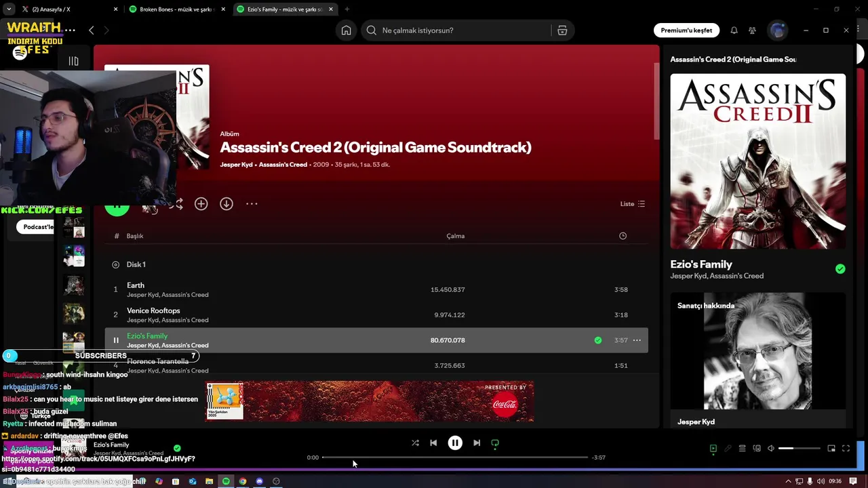Sort by the Çalma column header
This screenshot has width=868, height=488.
click(x=455, y=236)
